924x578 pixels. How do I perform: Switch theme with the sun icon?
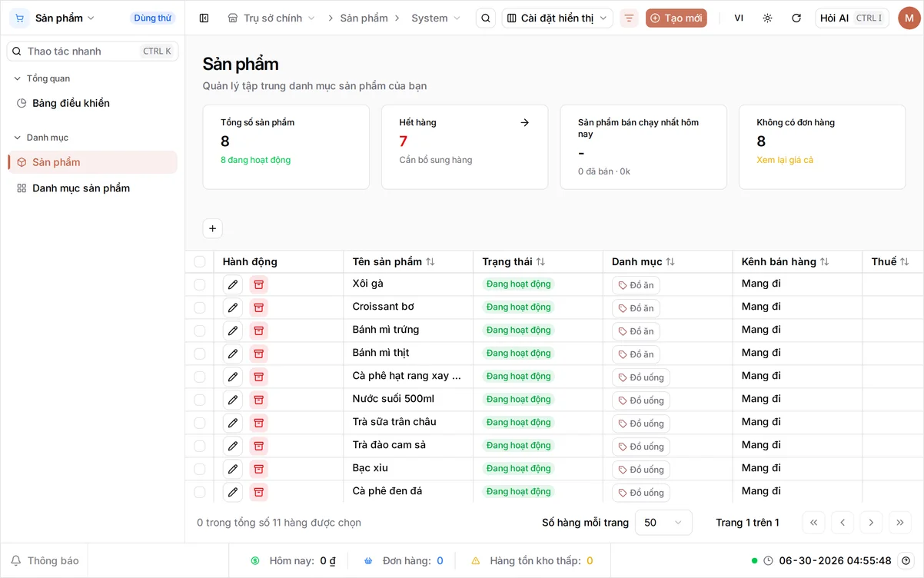pyautogui.click(x=767, y=18)
